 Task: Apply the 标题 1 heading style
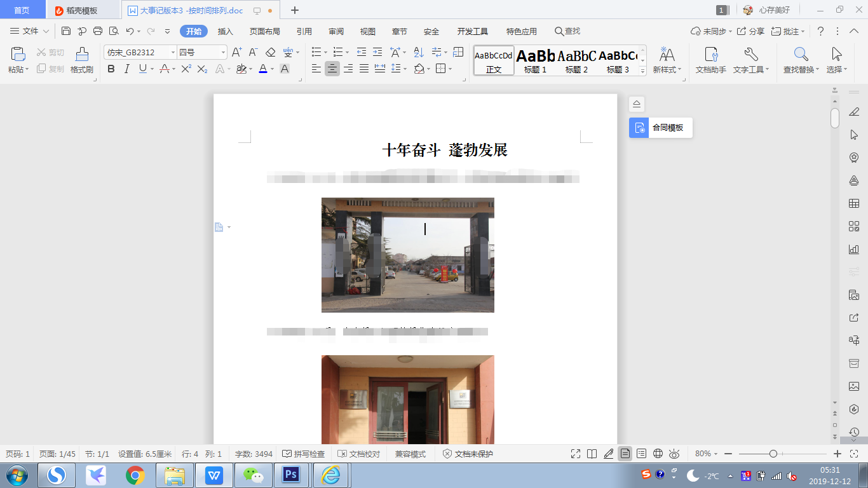click(536, 61)
